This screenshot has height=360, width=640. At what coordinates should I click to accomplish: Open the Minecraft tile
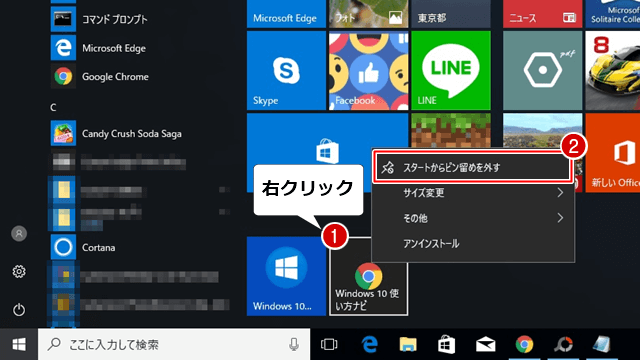click(x=451, y=131)
